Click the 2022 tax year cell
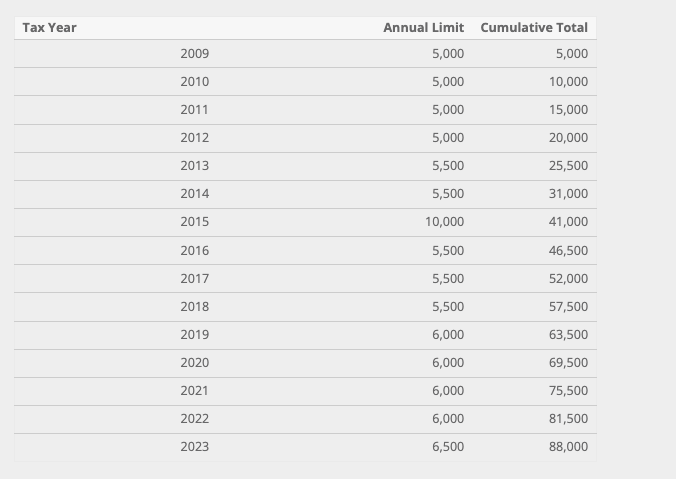This screenshot has width=676, height=479. (195, 418)
